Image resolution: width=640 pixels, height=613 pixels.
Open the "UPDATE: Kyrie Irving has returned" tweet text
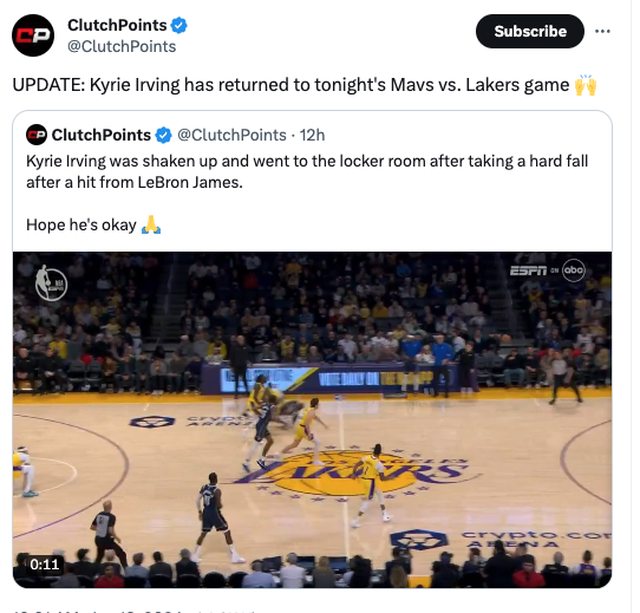pyautogui.click(x=290, y=85)
